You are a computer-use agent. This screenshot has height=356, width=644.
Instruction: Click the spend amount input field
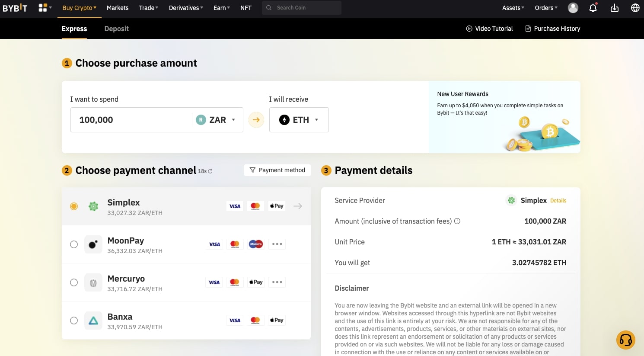click(x=131, y=120)
